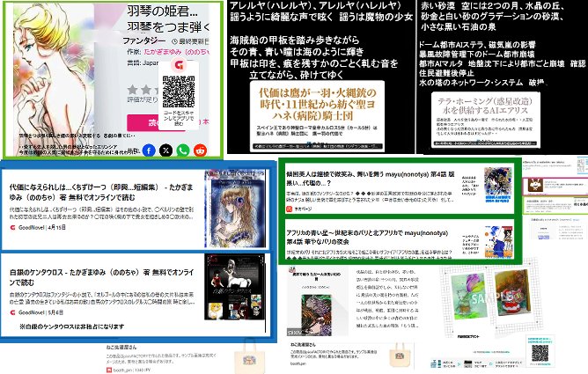The image size is (588, 374).
Task: Open アフリカの青い星 result title
Action: pyautogui.click(x=367, y=238)
